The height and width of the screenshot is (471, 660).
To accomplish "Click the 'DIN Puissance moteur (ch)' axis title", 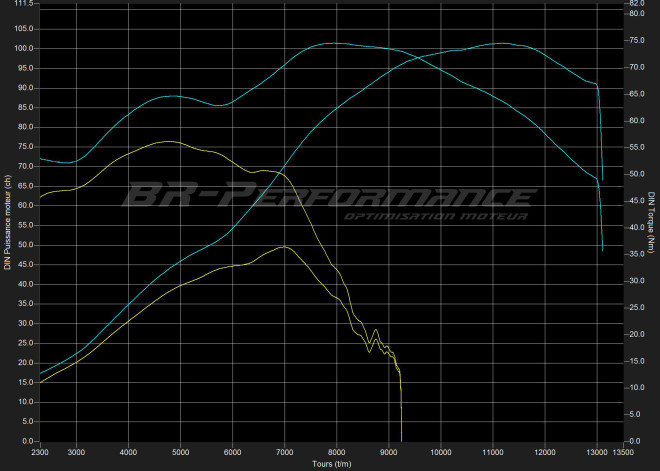I will (8, 220).
